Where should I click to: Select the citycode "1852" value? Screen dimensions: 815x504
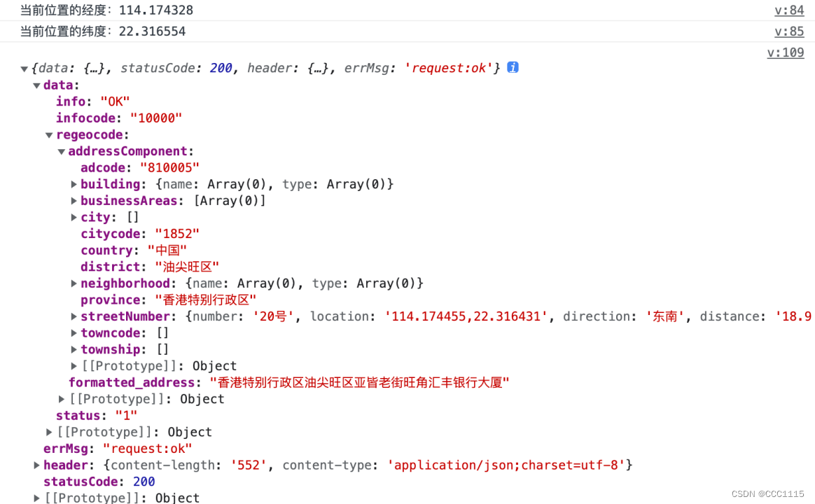(176, 234)
